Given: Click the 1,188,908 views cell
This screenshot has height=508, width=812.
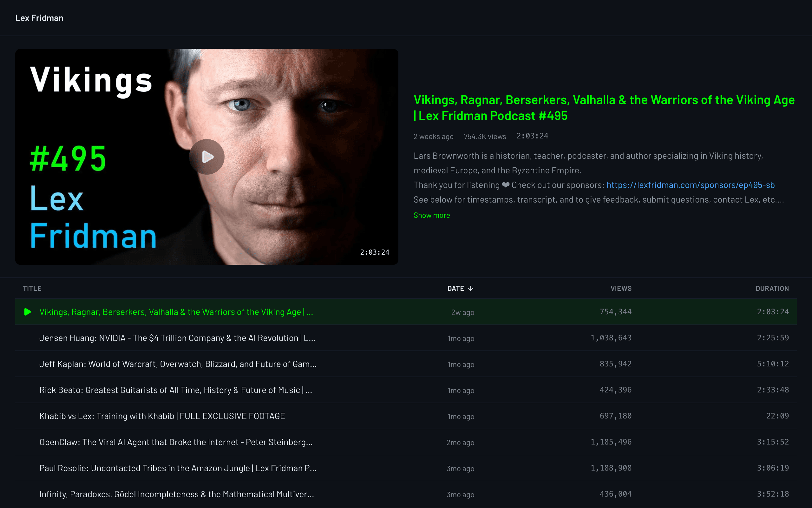Looking at the screenshot, I should (611, 468).
